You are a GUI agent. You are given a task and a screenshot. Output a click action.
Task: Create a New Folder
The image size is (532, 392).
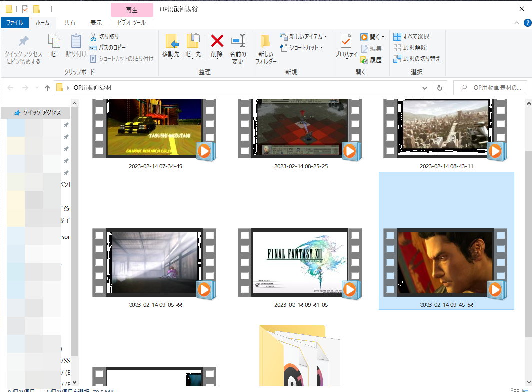pos(265,49)
